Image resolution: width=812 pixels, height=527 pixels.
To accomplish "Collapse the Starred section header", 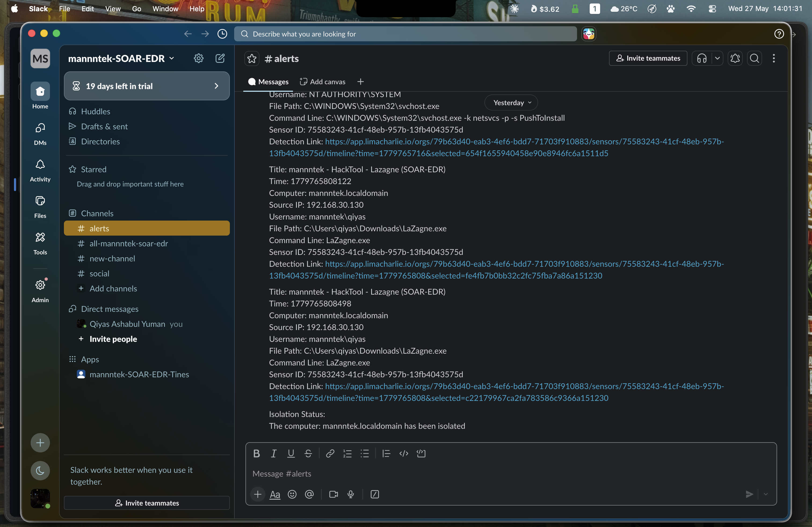I will click(93, 169).
